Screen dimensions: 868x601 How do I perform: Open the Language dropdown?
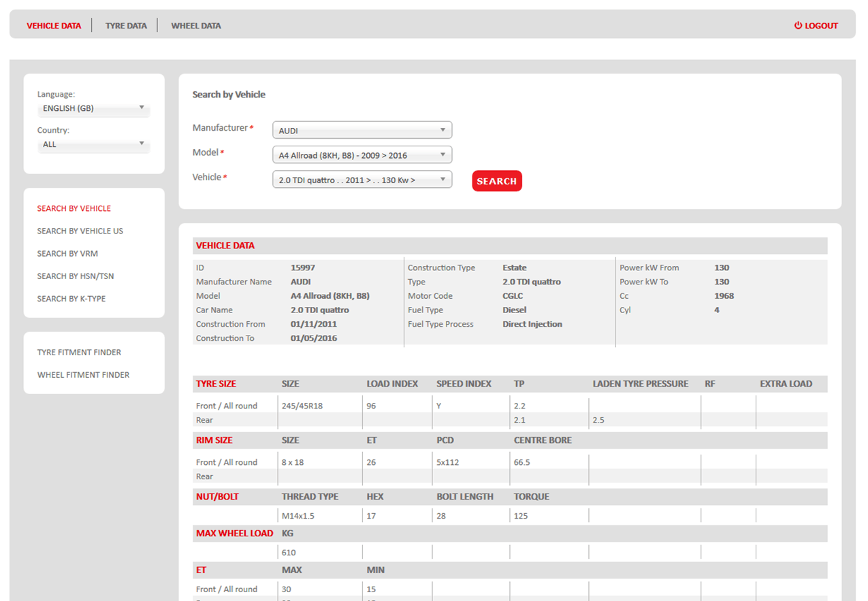tap(93, 108)
